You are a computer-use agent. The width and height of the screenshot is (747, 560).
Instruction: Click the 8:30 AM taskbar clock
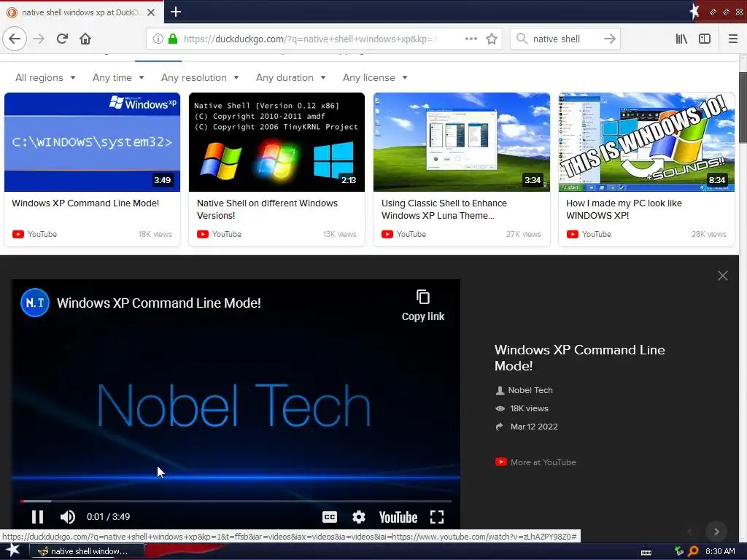720,551
